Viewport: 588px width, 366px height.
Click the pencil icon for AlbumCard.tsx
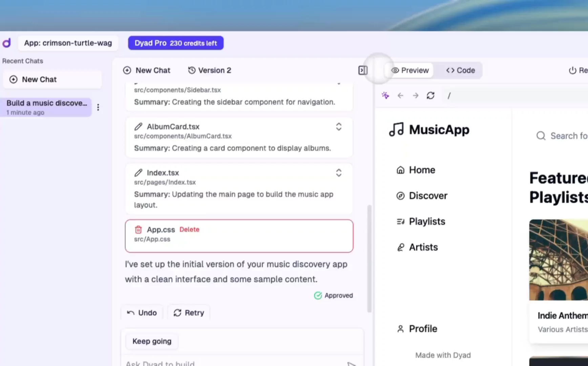[138, 127]
